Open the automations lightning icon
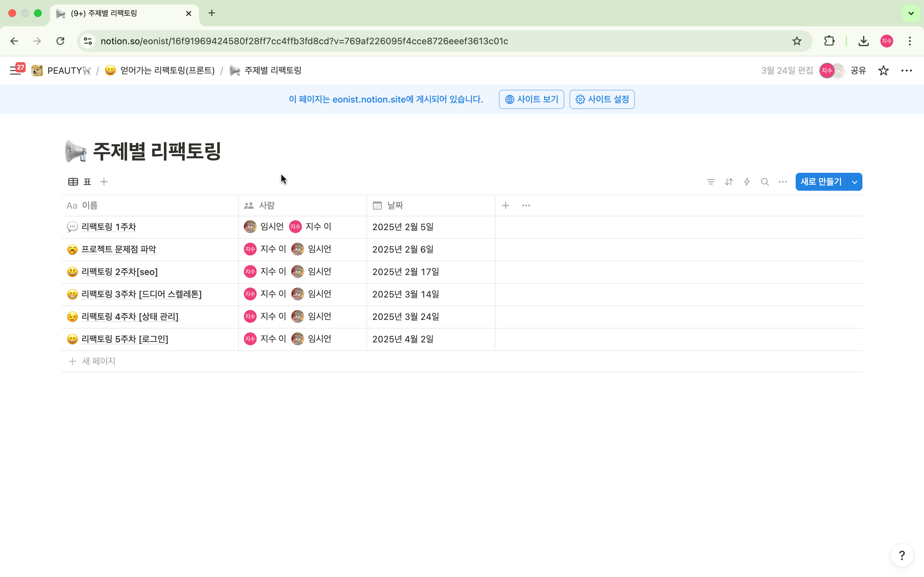924x577 pixels. (747, 182)
